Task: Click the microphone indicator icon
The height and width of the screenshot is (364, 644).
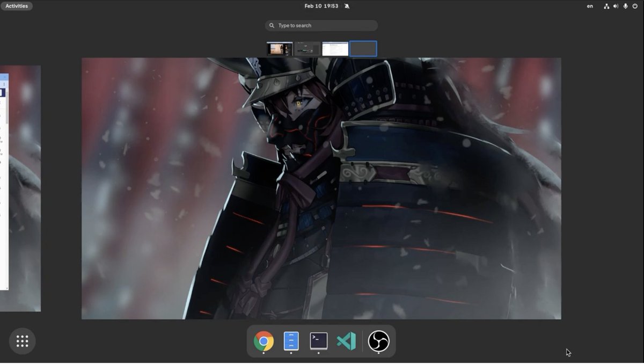Action: (625, 6)
